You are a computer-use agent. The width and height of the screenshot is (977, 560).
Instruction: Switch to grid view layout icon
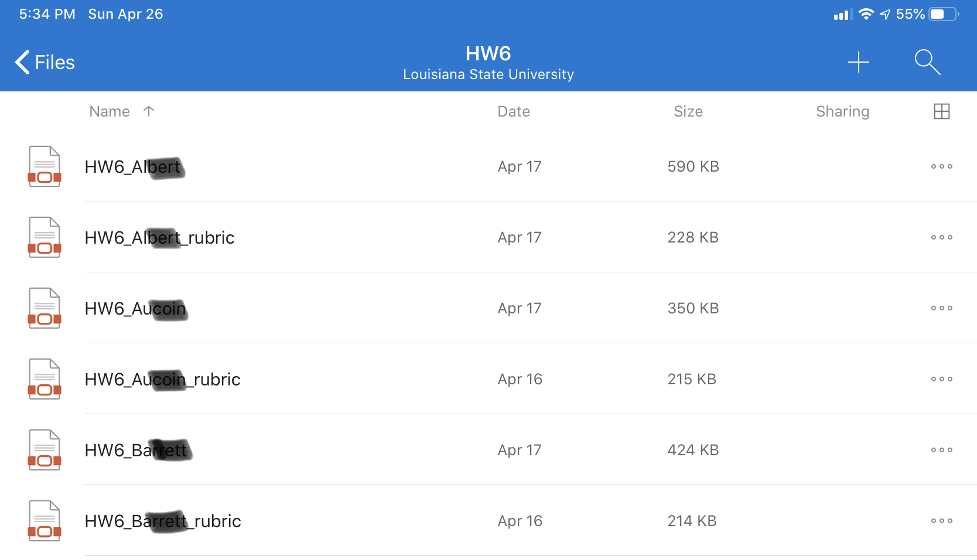coord(942,111)
